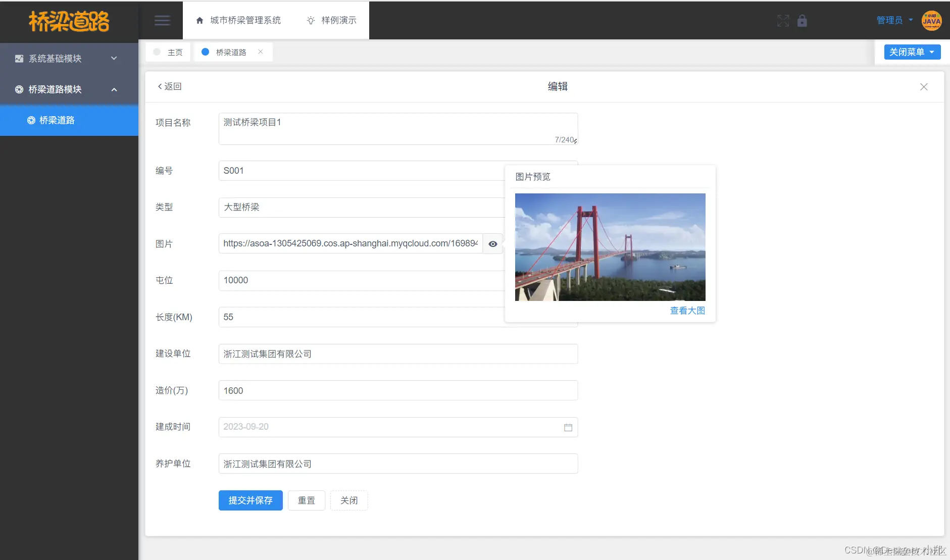950x560 pixels.
Task: Click the fullscreen expand icon
Action: 783,21
